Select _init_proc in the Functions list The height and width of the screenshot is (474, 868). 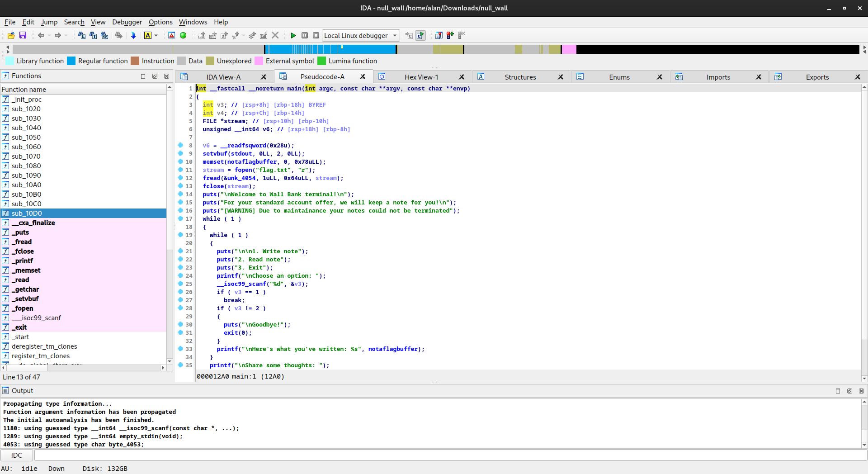pos(84,99)
